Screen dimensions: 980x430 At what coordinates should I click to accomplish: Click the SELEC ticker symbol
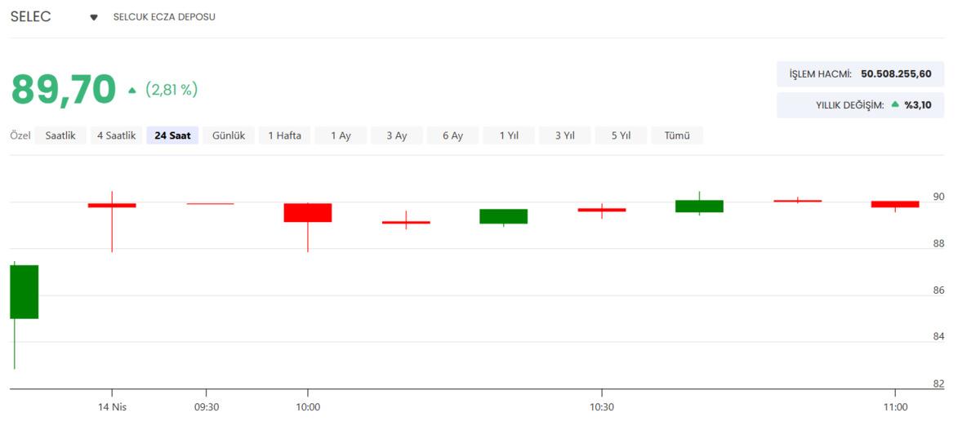click(x=30, y=16)
